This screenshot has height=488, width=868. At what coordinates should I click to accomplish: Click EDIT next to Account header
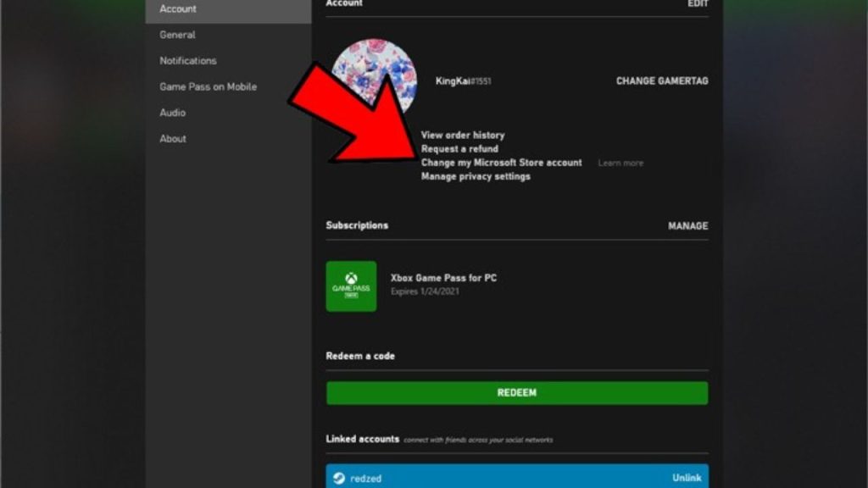(698, 4)
